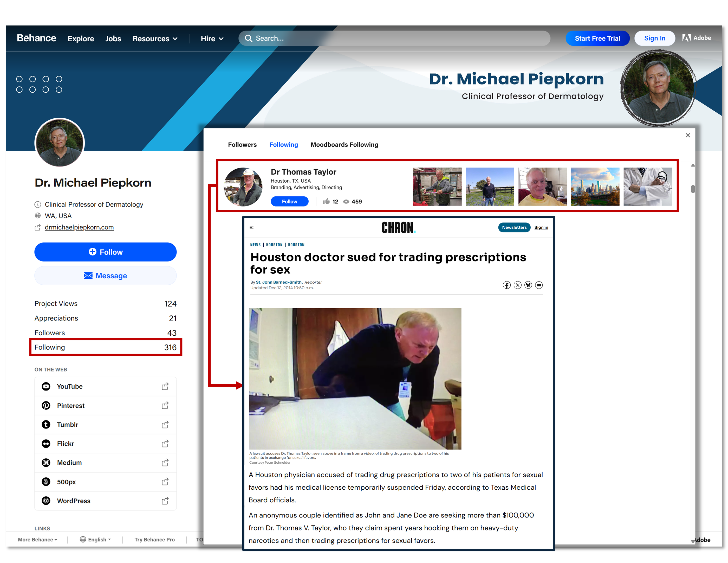728x563 pixels.
Task: Share article on X icon
Action: point(517,285)
